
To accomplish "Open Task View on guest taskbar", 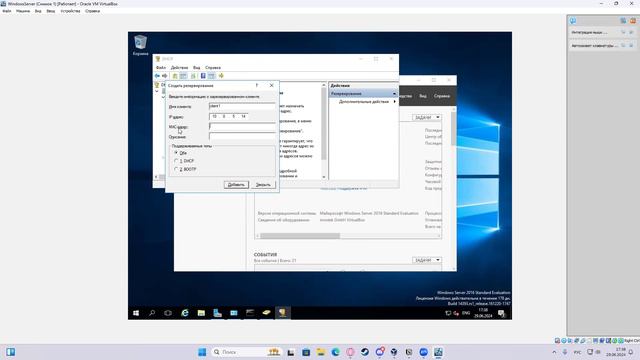I will 168,313.
